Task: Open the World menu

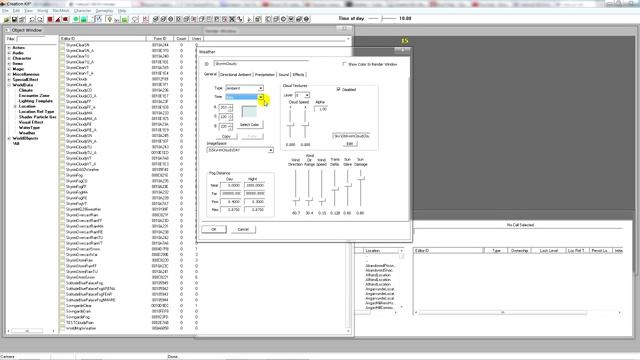Action: (42, 11)
